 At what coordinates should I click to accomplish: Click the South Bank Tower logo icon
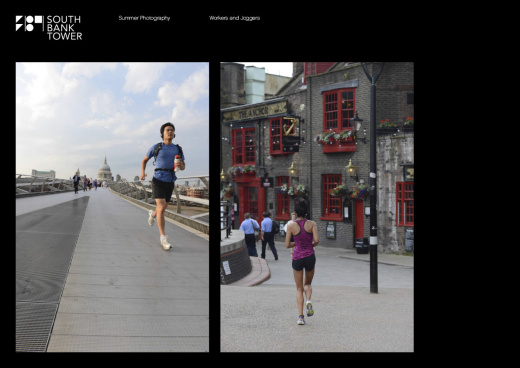[29, 23]
